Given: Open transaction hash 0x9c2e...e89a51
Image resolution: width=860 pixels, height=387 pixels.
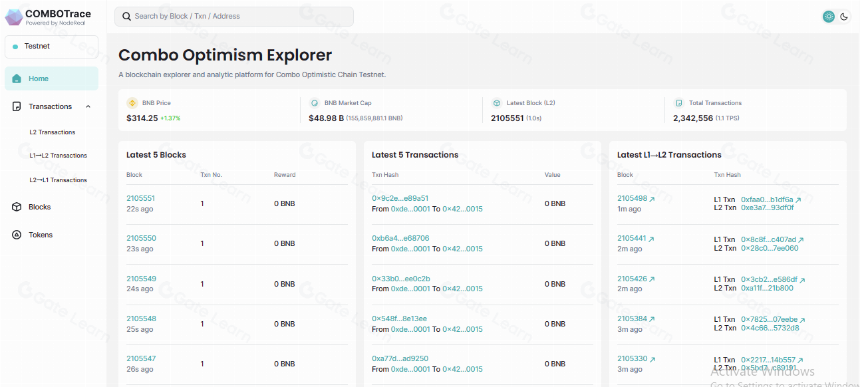Looking at the screenshot, I should [400, 198].
